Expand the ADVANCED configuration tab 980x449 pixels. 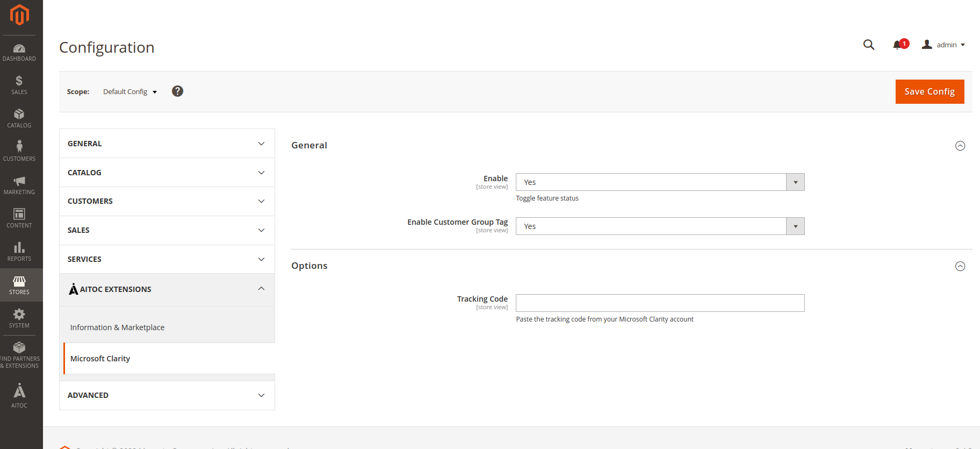pos(167,395)
